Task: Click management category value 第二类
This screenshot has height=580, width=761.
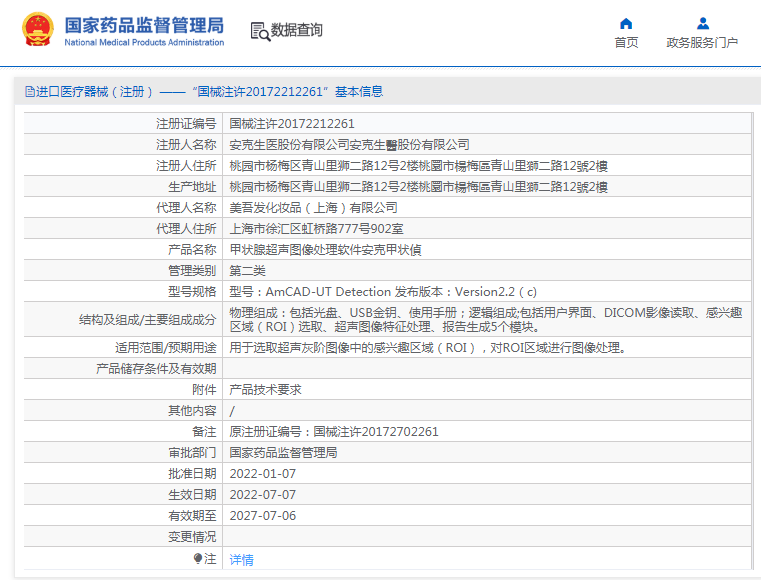Action: 248,271
